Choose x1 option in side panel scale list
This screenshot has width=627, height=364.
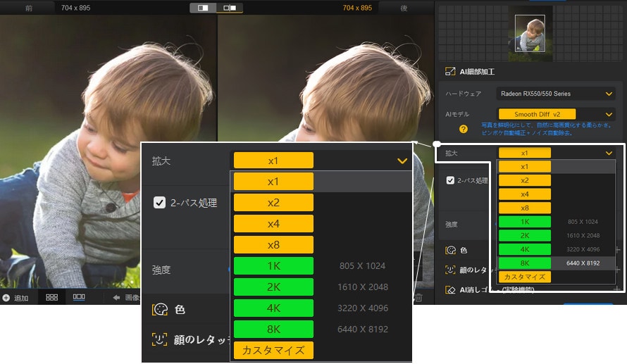click(x=525, y=167)
